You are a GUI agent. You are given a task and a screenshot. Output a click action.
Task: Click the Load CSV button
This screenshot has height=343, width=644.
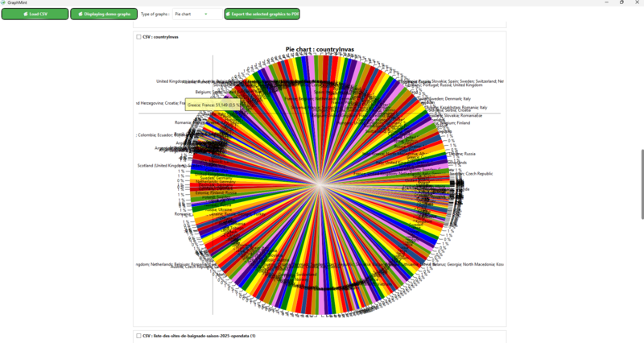click(x=35, y=14)
